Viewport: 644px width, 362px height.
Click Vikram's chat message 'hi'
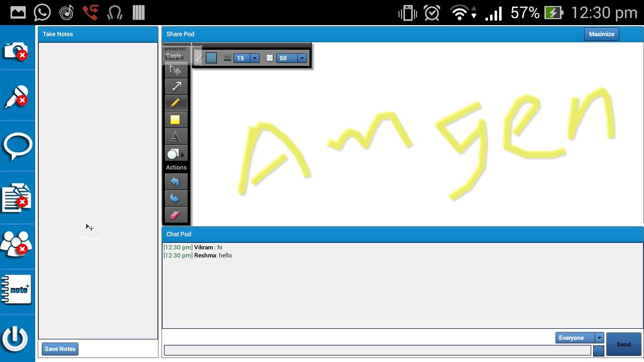click(193, 247)
